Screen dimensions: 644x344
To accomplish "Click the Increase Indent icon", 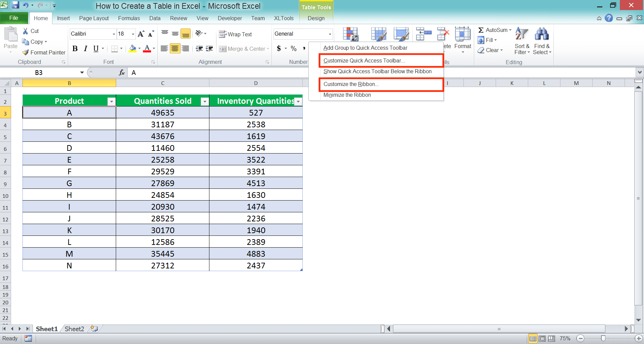I will click(209, 49).
